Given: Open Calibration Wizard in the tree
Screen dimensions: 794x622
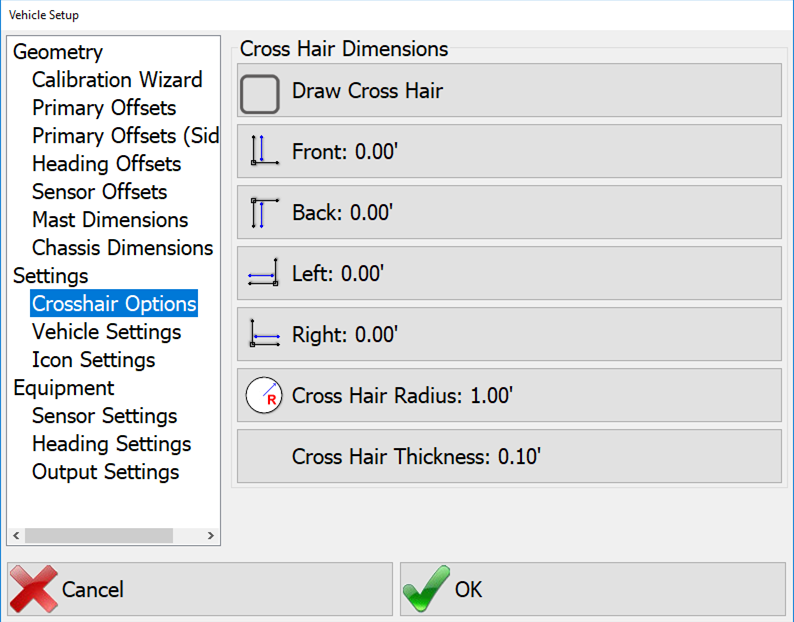Looking at the screenshot, I should coord(117,80).
